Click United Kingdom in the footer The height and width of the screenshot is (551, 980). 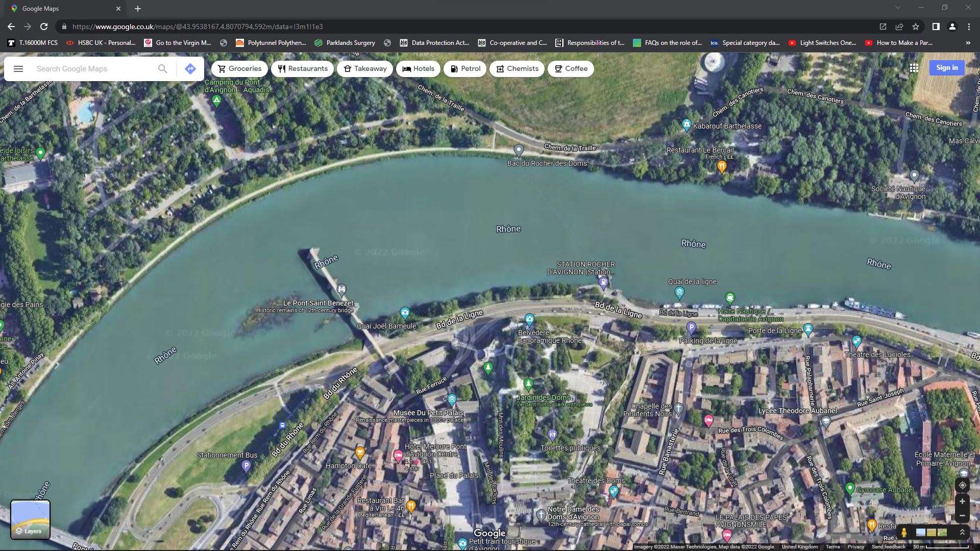click(x=800, y=546)
